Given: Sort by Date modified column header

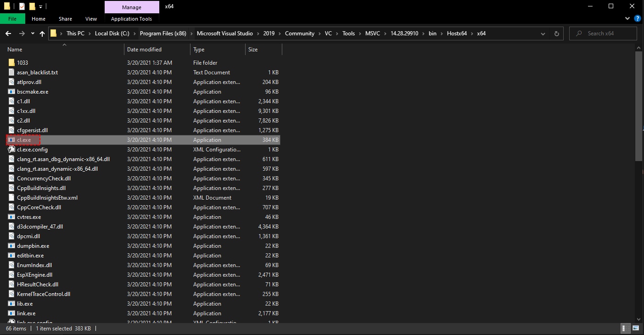Looking at the screenshot, I should [157, 50].
